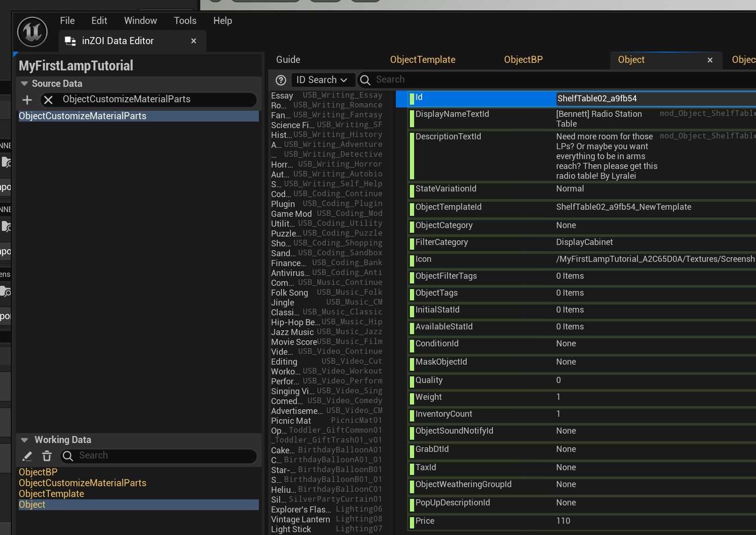Click the edit pencil icon in Working Data
Image resolution: width=756 pixels, height=535 pixels.
(27, 456)
